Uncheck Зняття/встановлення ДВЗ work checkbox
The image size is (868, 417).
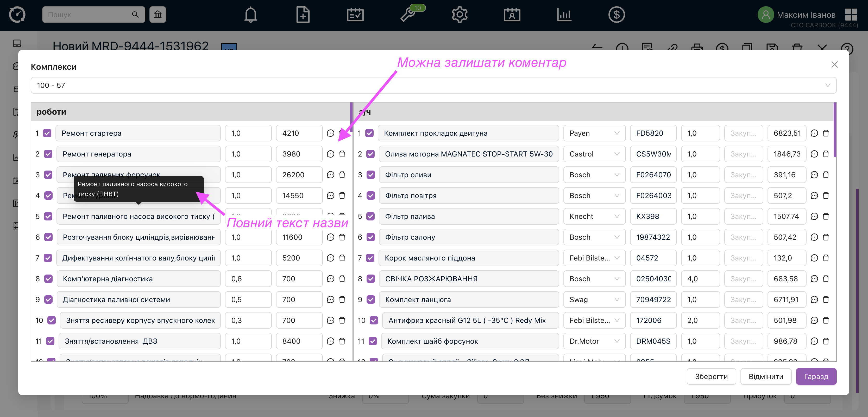coord(50,341)
